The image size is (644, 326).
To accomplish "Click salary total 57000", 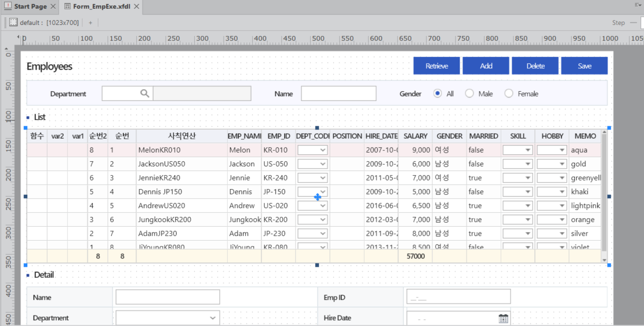I will point(415,256).
